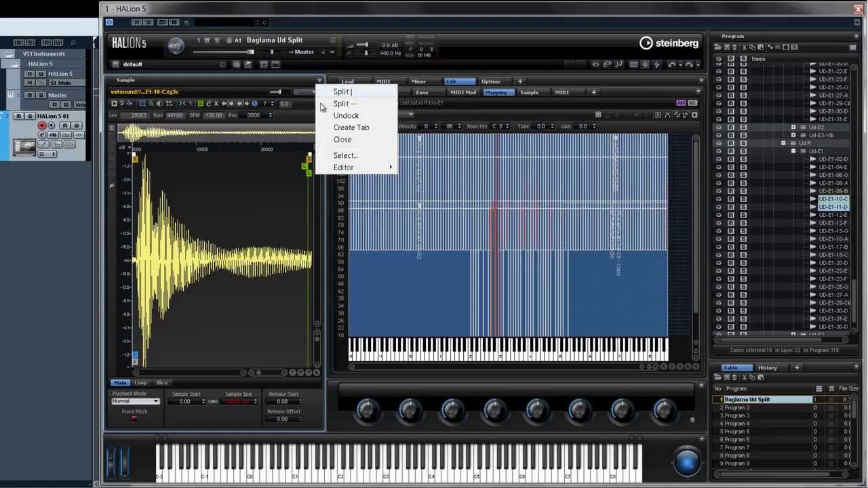Image resolution: width=868 pixels, height=488 pixels.
Task: Choose Create Tab from the context menu
Action: [x=351, y=127]
